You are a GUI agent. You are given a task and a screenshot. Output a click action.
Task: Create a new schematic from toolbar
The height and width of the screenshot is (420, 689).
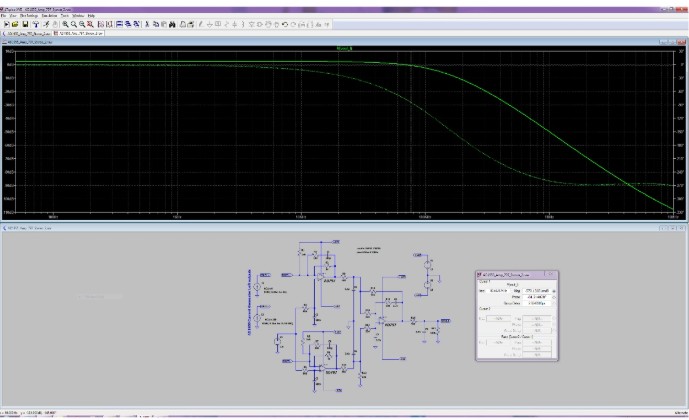[7, 24]
